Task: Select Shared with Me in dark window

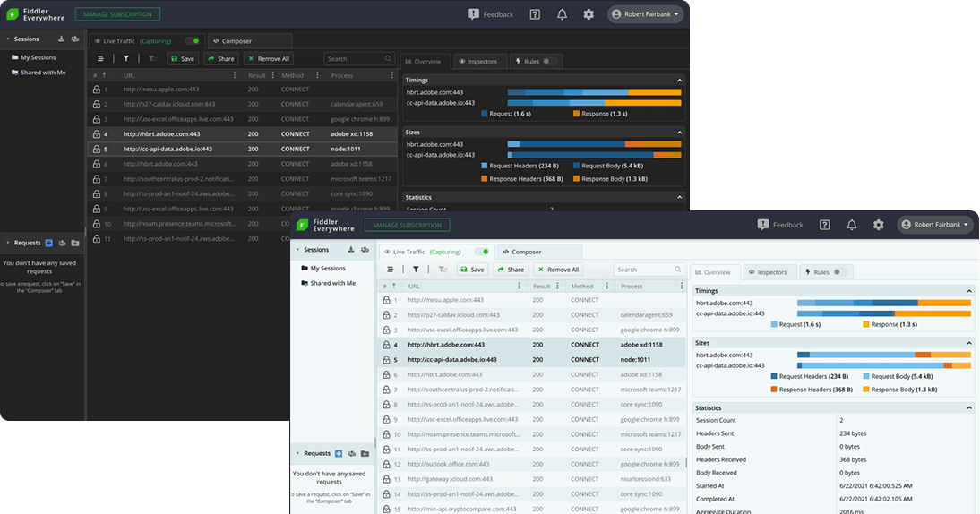Action: pos(39,73)
